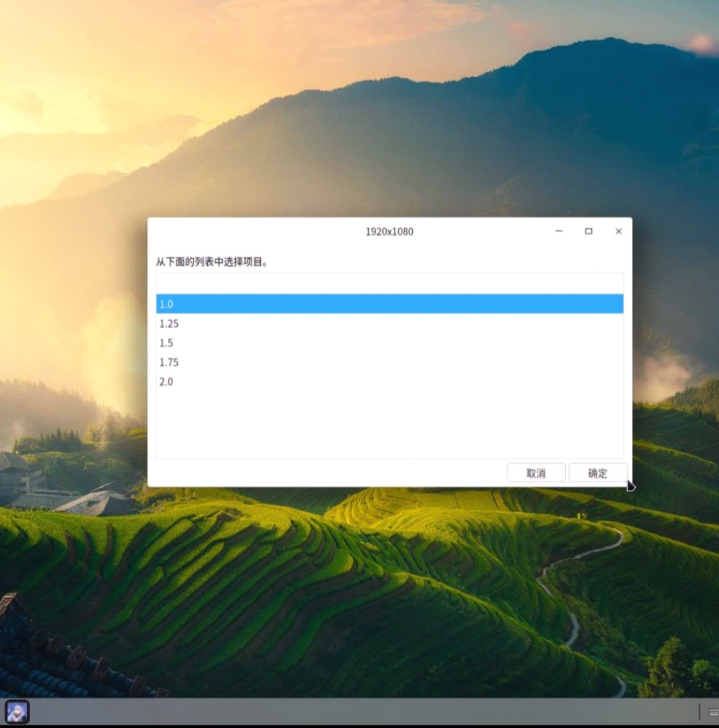Maximize the 1920x1080 dialog
This screenshot has height=728, width=719.
(589, 231)
